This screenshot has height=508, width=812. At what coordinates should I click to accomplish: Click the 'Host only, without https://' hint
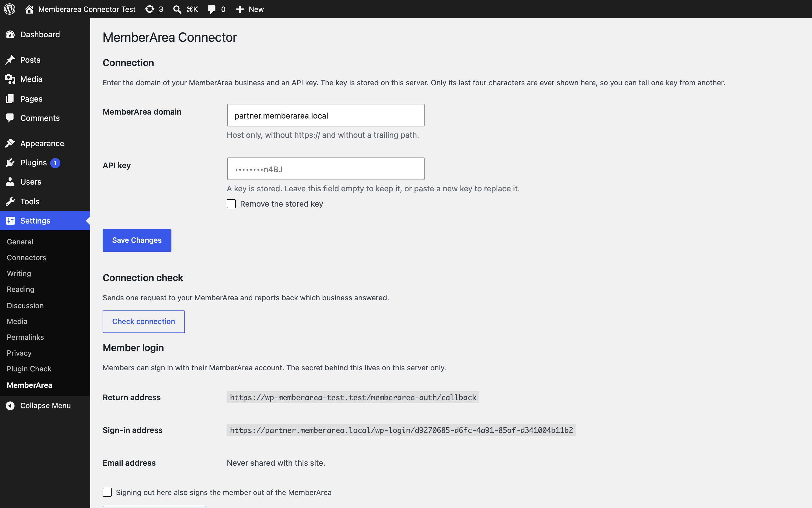[x=323, y=135]
